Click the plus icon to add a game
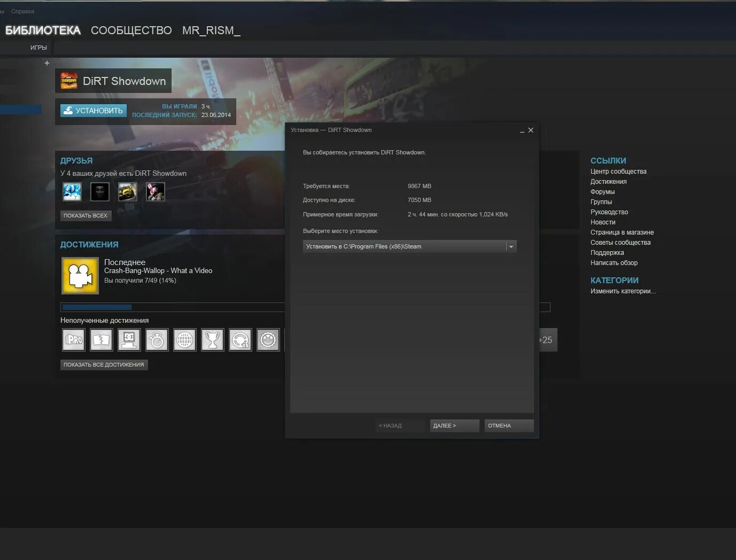The height and width of the screenshot is (560, 736). (x=47, y=63)
